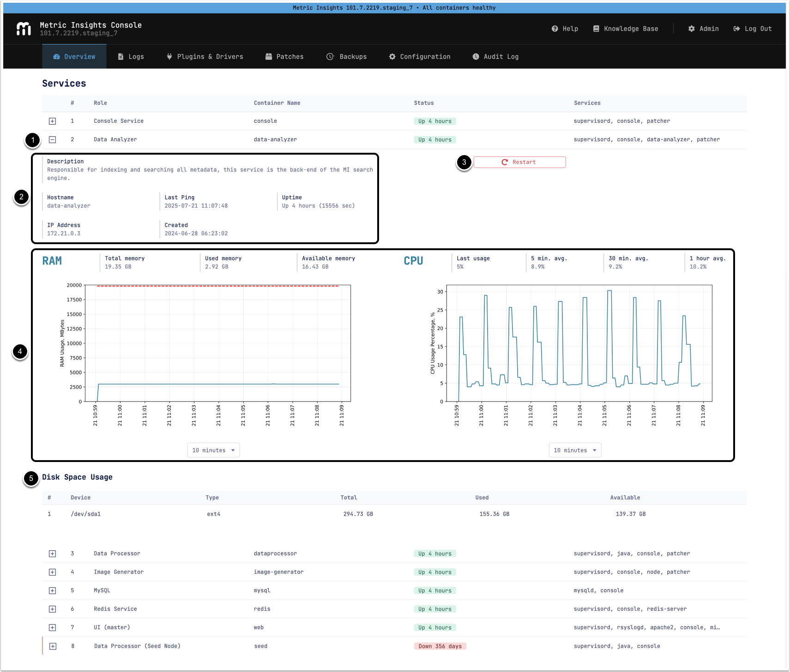
Task: Switch to the Logs tab
Action: [x=131, y=57]
